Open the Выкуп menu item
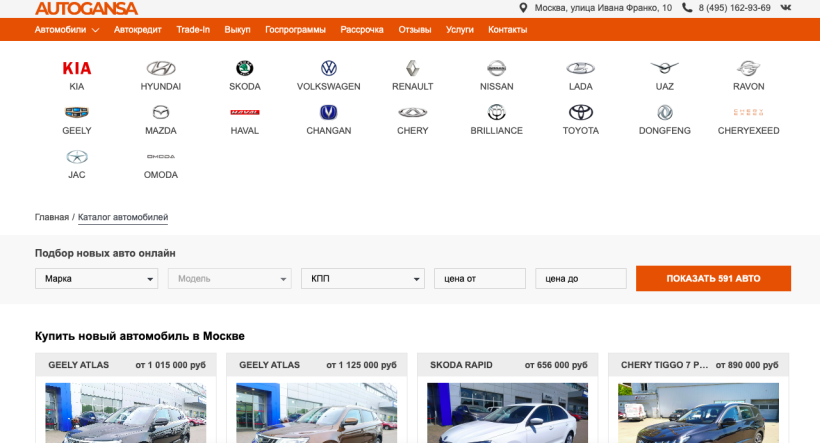Screen dimensions: 820x443 [237, 30]
